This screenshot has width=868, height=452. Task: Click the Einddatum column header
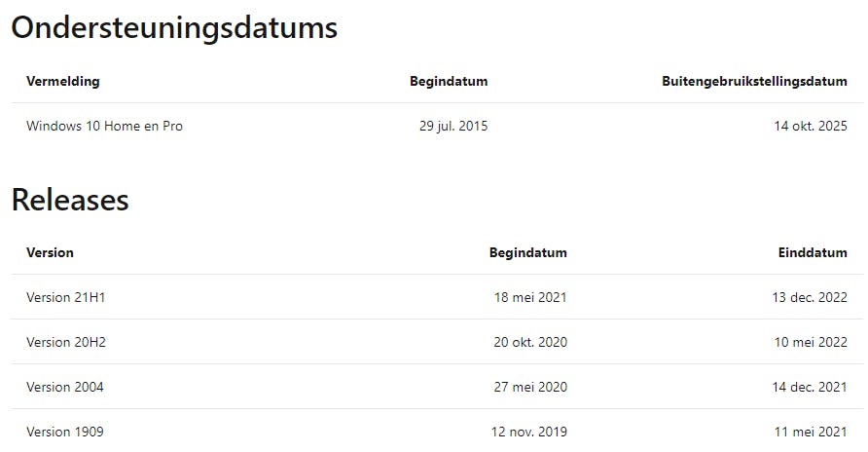pos(813,252)
